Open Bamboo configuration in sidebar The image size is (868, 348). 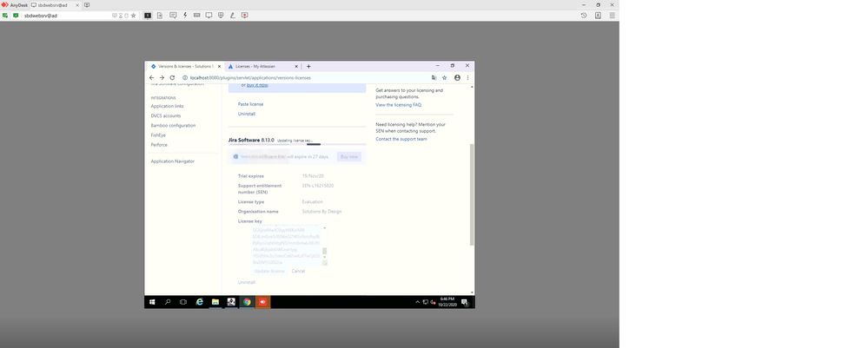pos(173,126)
